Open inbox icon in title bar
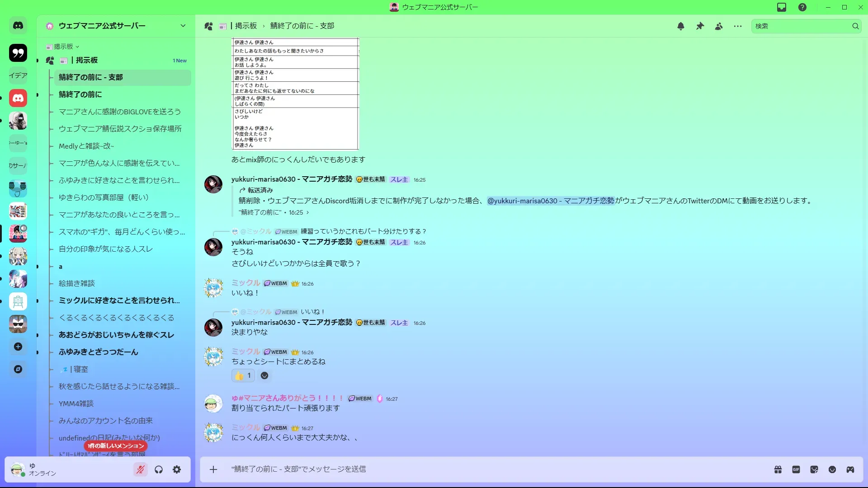 [782, 7]
